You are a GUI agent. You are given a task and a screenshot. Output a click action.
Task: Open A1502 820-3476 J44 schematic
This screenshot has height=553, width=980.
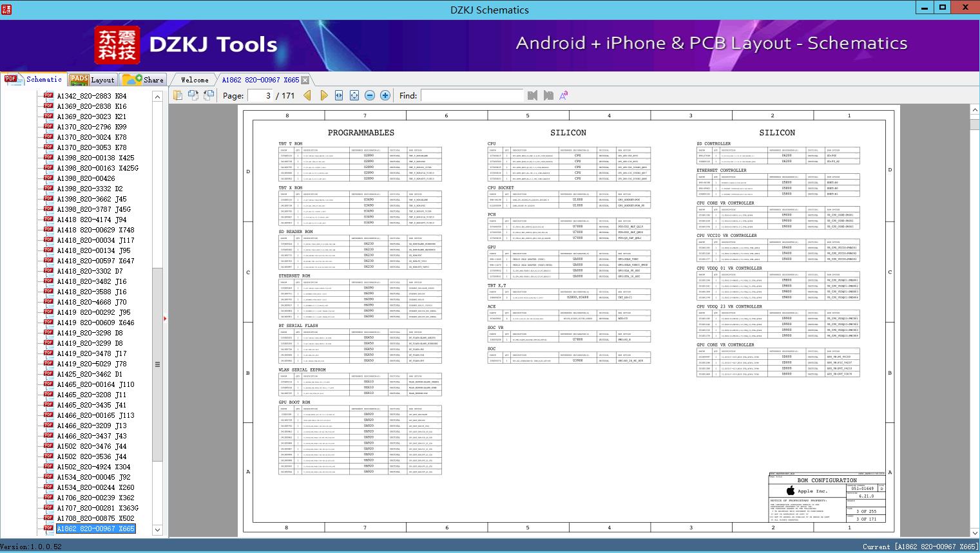[x=91, y=446]
